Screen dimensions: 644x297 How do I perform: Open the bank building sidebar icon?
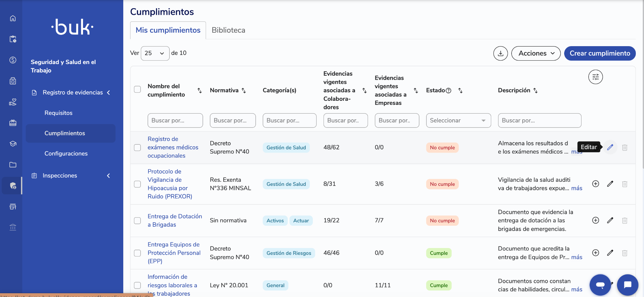13,227
